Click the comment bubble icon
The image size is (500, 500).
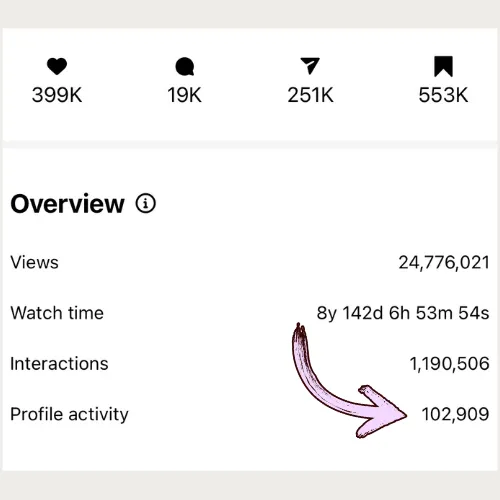[x=185, y=66]
